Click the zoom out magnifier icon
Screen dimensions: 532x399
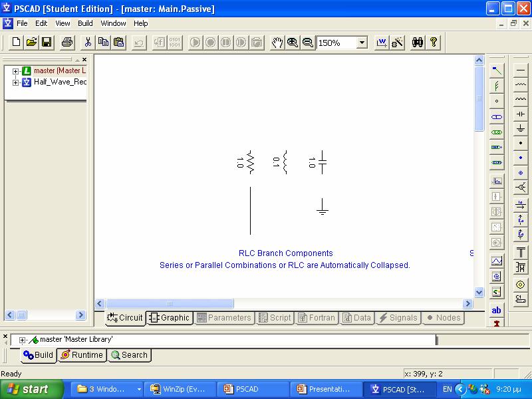308,43
